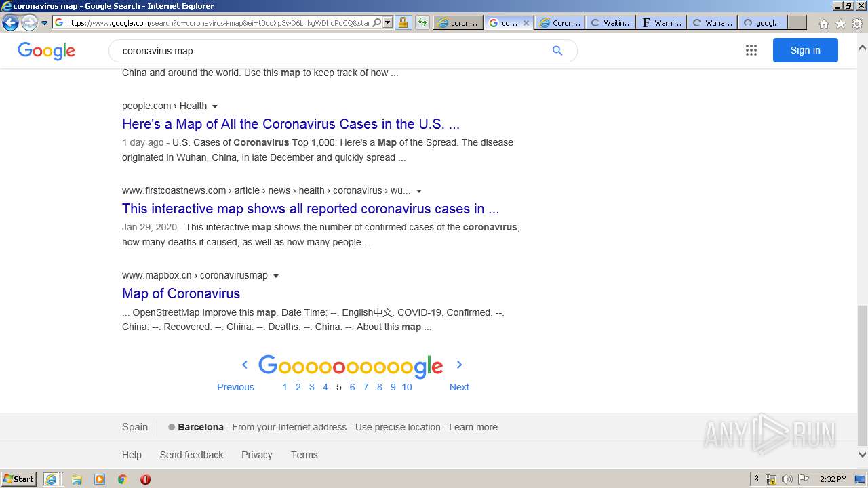Screen dimensions: 868x488
Task: Click the Previous page left chevron
Action: point(245,365)
